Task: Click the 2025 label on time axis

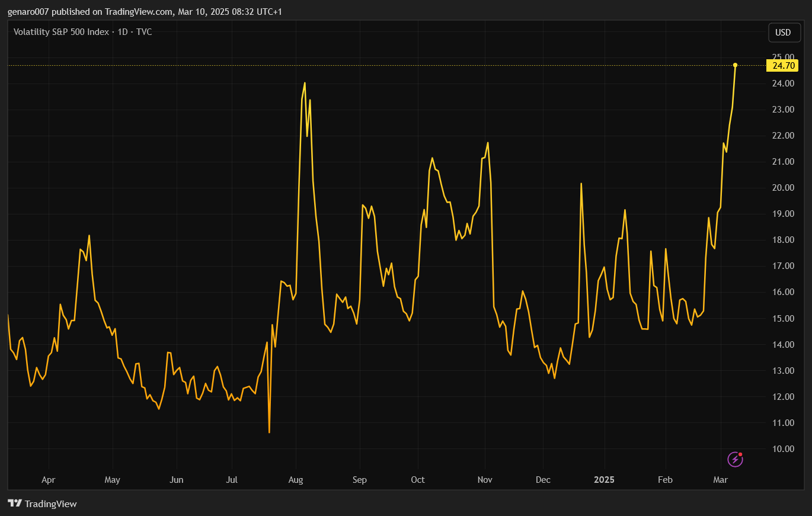Action: [605, 480]
